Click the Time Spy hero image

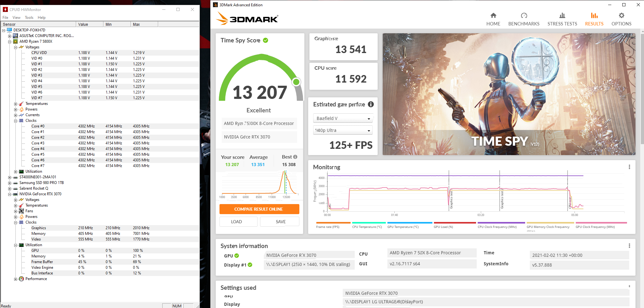tap(509, 94)
